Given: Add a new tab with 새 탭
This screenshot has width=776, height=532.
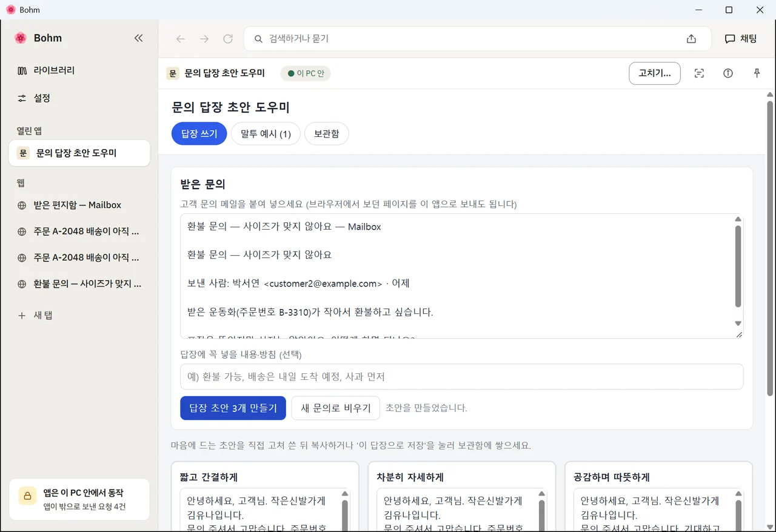Looking at the screenshot, I should pos(79,316).
